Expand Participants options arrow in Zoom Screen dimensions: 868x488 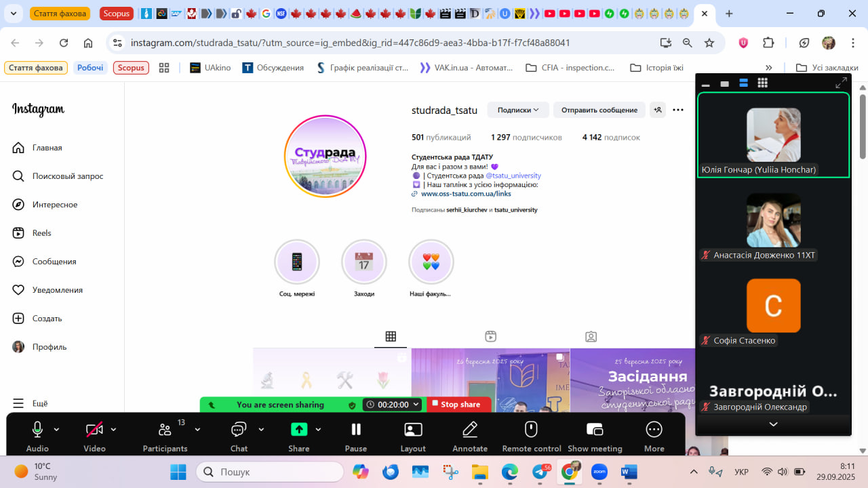[x=197, y=429]
